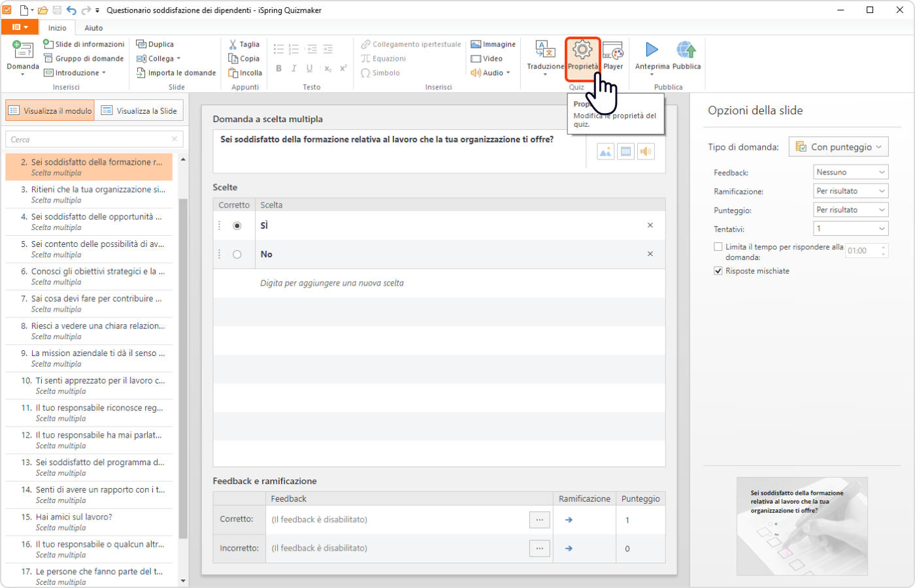Switch to the Aiuto ribbon tab
This screenshot has height=588, width=915.
93,27
